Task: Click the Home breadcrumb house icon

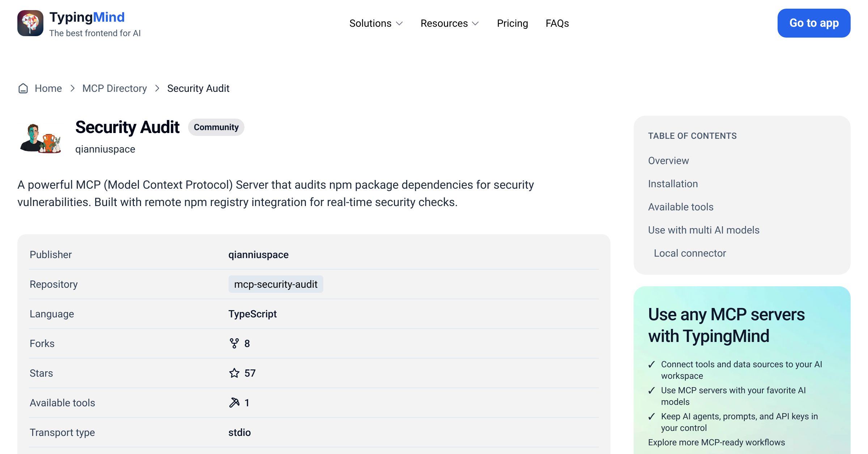Action: coord(23,88)
